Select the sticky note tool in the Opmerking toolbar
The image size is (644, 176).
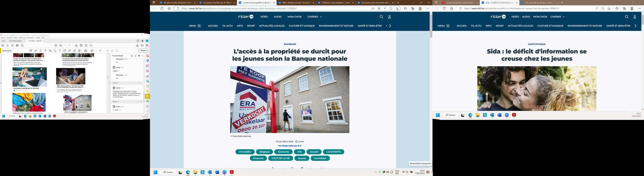click(x=31, y=51)
